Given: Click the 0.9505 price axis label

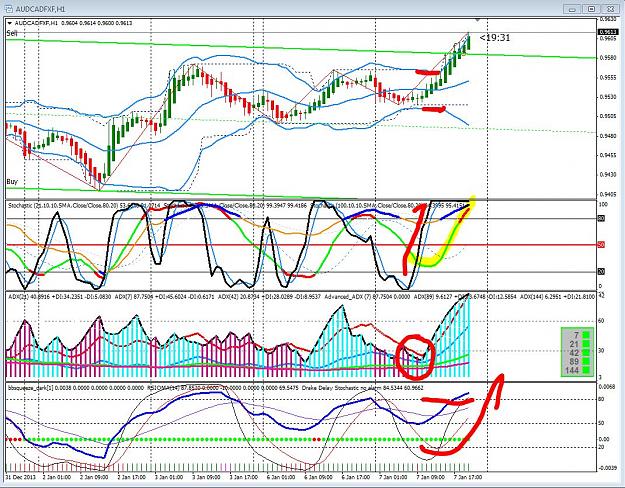Looking at the screenshot, I should [607, 116].
